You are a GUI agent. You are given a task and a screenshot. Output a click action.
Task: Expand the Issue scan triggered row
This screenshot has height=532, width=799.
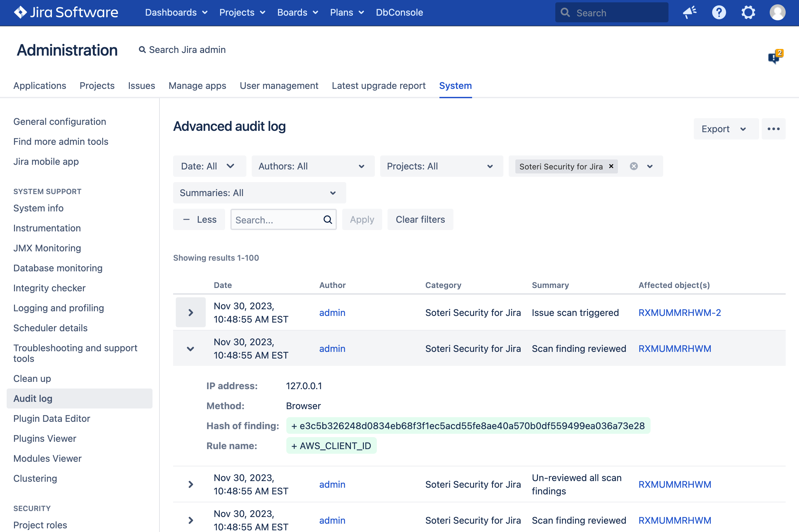[191, 313]
